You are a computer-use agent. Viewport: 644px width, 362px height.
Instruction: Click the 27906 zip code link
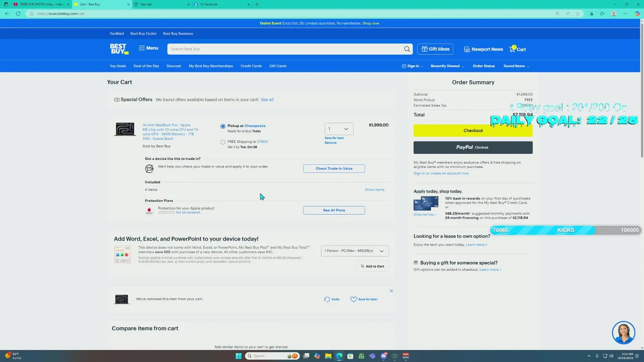coord(262,142)
